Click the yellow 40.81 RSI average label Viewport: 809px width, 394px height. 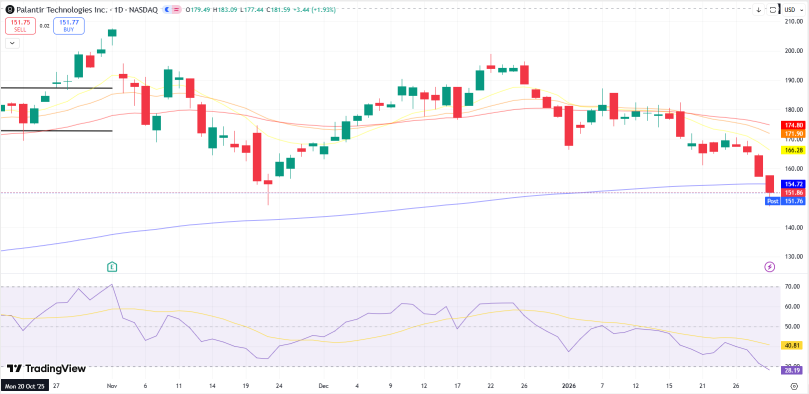pos(791,345)
